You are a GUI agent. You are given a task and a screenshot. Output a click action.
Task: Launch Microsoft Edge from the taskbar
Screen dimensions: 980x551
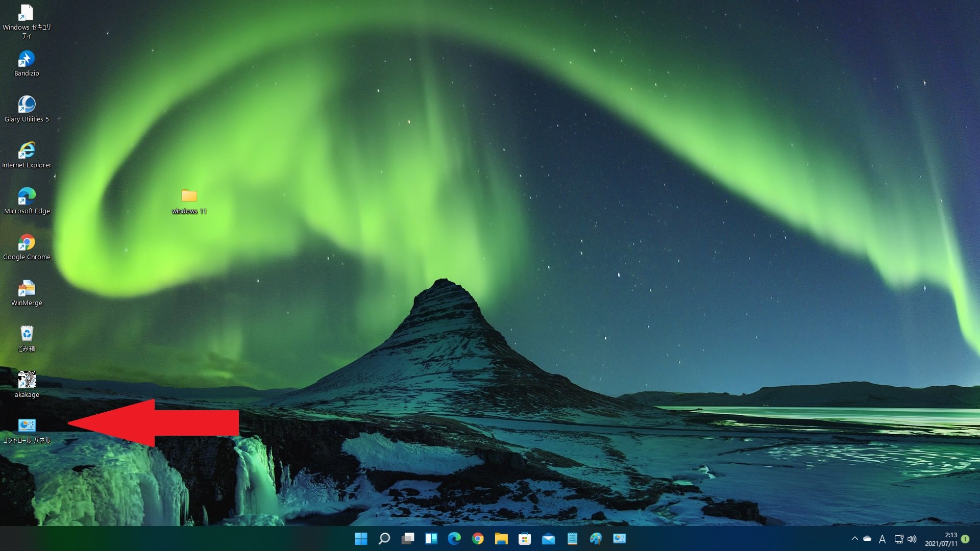pos(454,538)
